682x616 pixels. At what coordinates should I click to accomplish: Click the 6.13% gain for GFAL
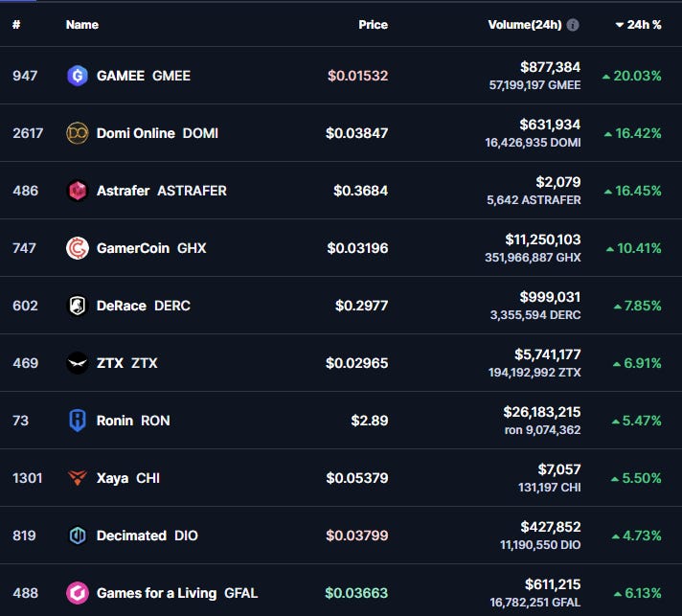point(638,593)
